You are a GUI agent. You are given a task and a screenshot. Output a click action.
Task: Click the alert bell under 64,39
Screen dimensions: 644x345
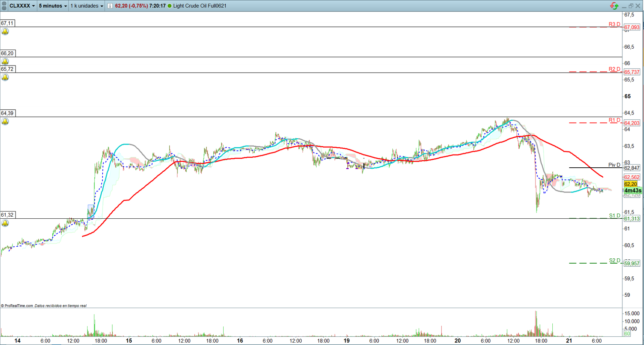click(x=5, y=122)
